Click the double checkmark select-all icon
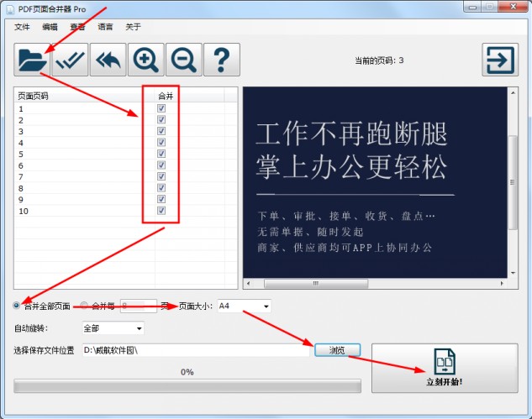Screen dimensions: 532x419 tap(70, 60)
